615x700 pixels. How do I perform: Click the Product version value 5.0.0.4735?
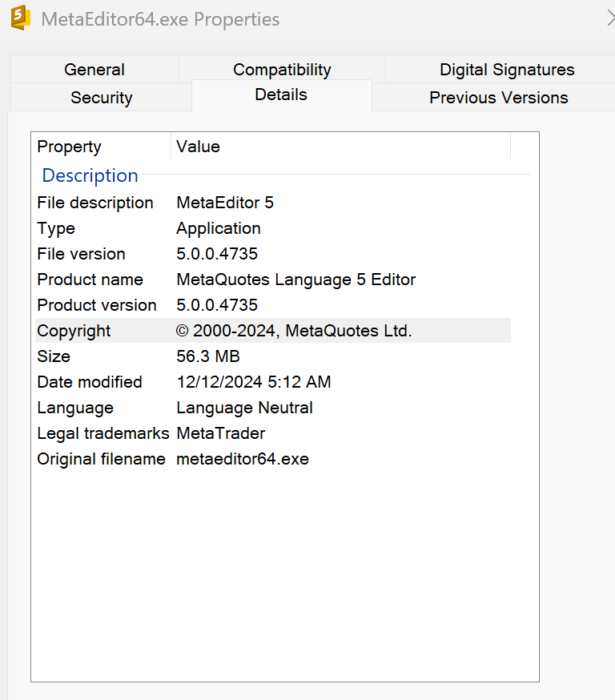(x=217, y=305)
